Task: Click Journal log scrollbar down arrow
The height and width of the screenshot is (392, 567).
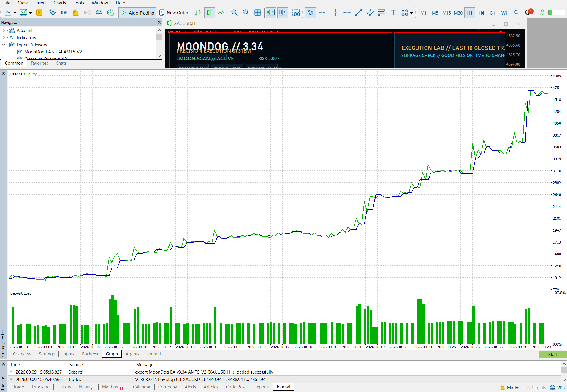Action: 564,380
